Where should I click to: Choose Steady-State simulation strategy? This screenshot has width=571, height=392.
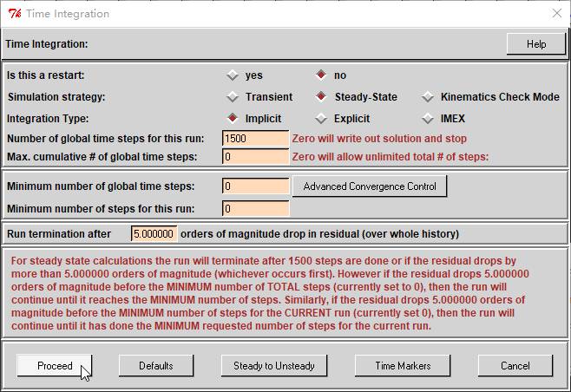pyautogui.click(x=321, y=97)
